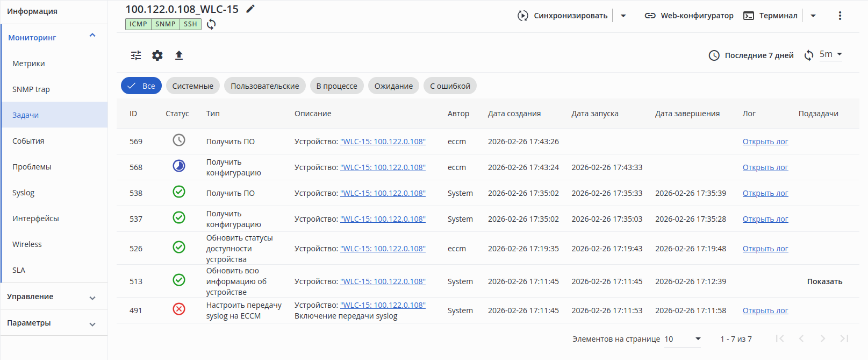Click the Терминал terminal icon button
Image resolution: width=868 pixels, height=360 pixels.
coord(771,16)
